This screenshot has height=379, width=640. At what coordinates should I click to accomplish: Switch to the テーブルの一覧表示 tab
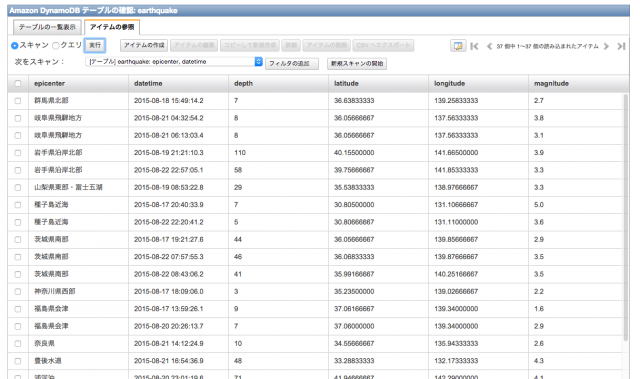(x=47, y=27)
